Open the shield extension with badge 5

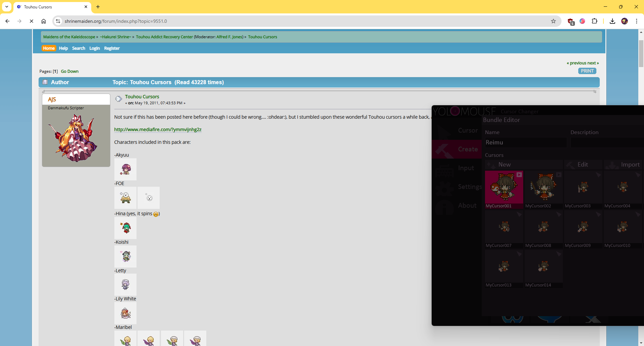click(571, 21)
